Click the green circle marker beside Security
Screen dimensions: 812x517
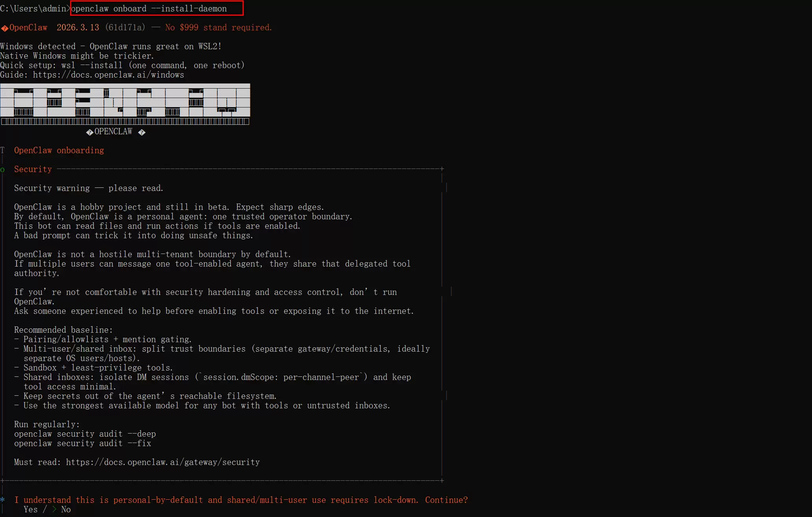coord(2,170)
